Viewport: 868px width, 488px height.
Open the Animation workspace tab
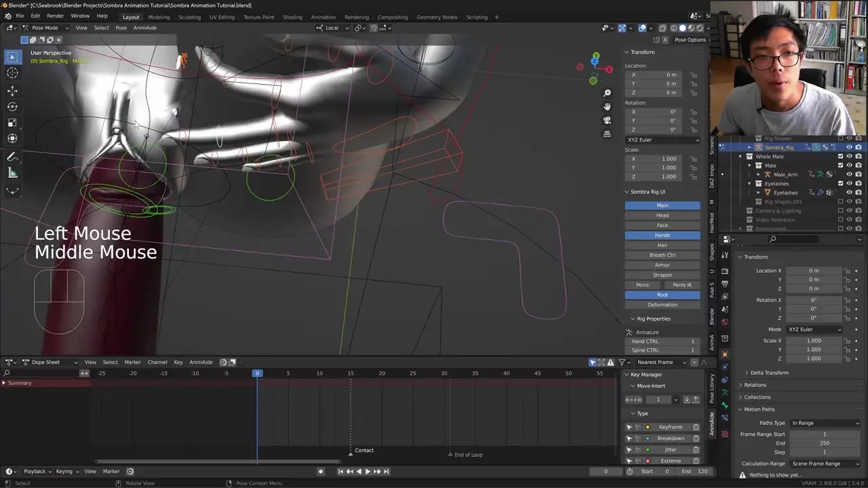323,17
